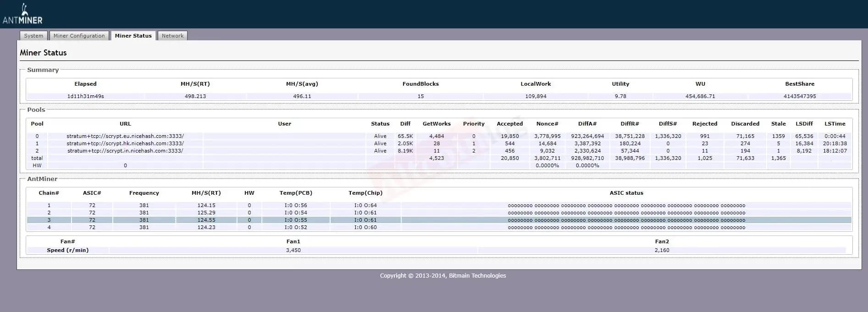Click the total accepted value 20,850

tap(510, 158)
